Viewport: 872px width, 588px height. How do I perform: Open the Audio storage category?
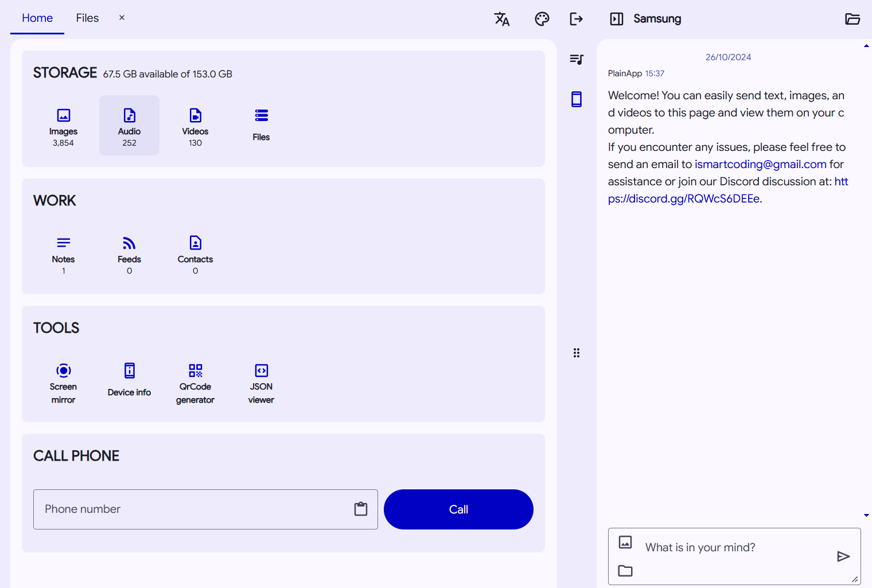tap(129, 125)
